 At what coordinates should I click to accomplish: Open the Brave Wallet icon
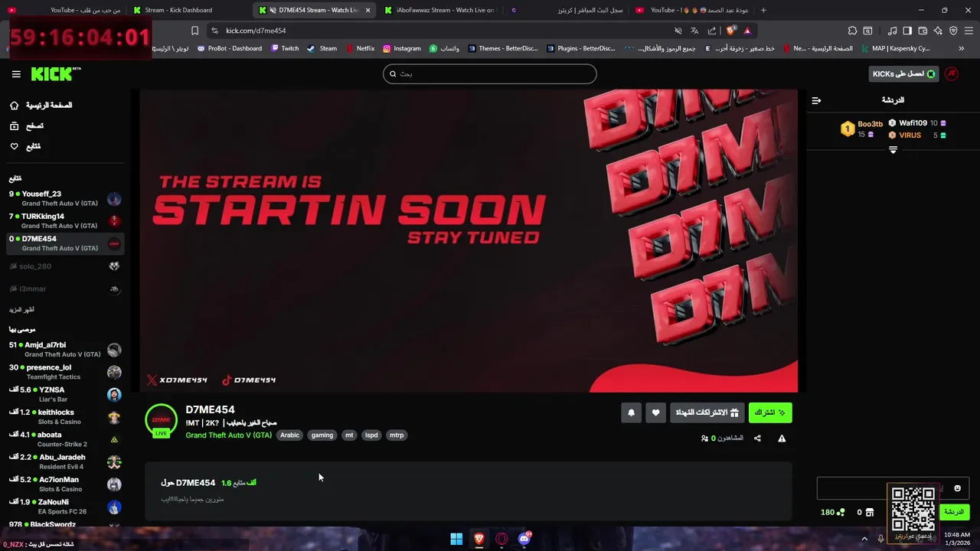[923, 31]
